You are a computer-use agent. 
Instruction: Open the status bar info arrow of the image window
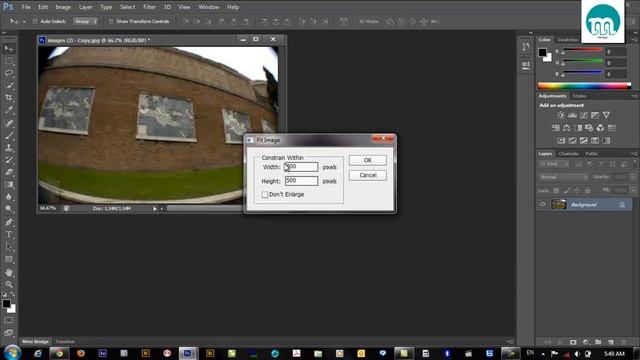[155, 209]
